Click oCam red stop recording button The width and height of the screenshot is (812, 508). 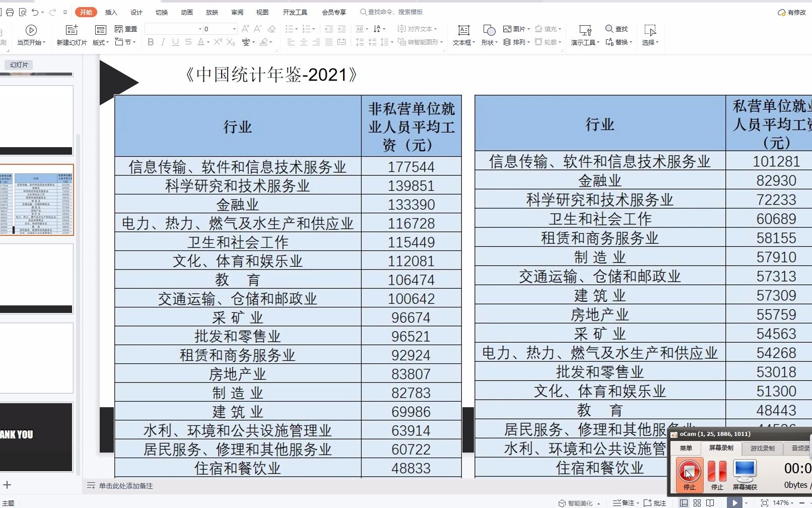(690, 475)
